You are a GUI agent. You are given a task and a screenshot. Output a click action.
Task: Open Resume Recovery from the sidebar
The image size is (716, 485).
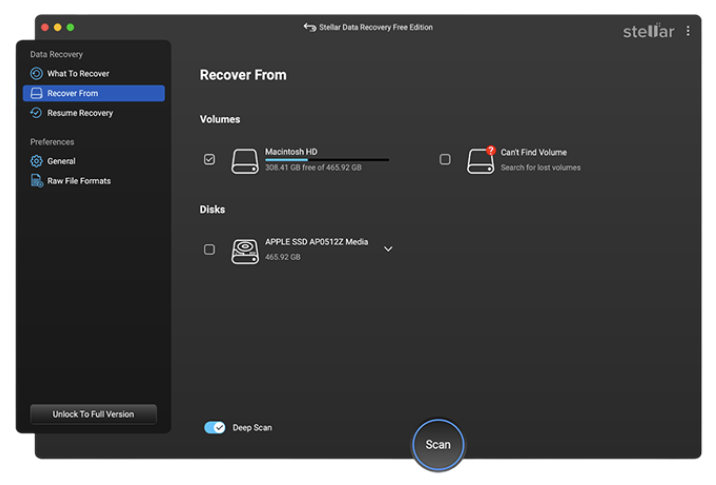pos(80,113)
